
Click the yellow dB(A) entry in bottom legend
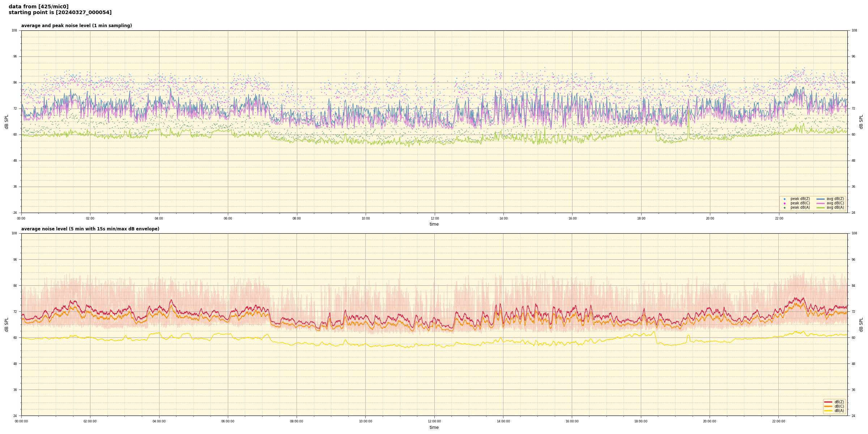pyautogui.click(x=834, y=410)
